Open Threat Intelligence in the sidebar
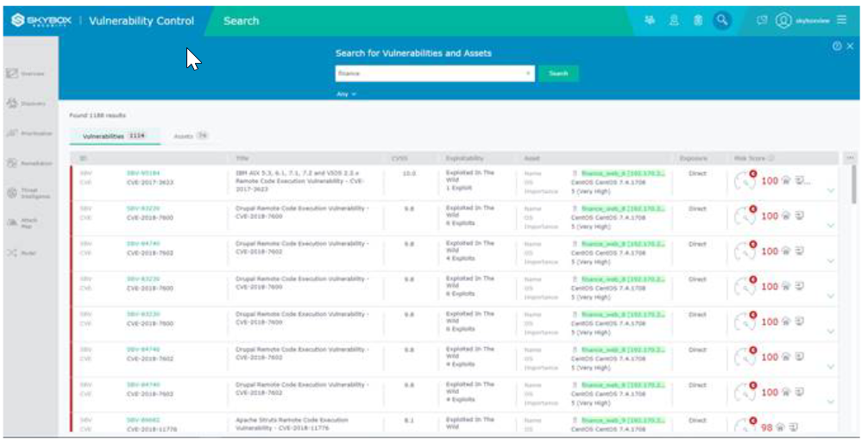 point(25,193)
